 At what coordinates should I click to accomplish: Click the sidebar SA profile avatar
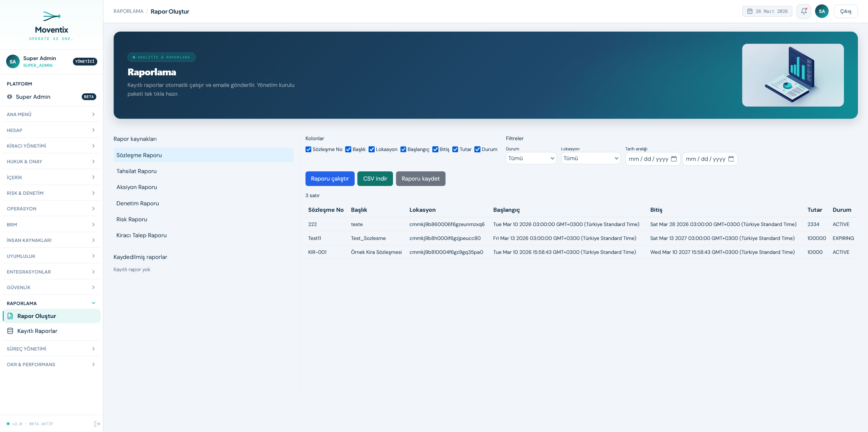pos(13,61)
